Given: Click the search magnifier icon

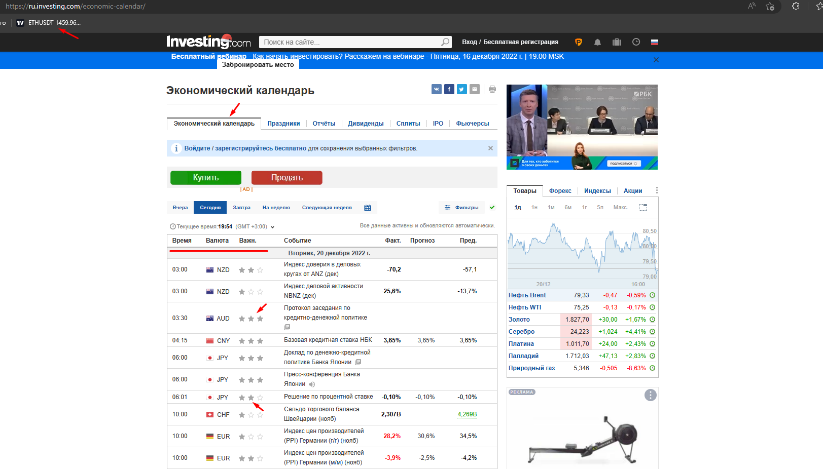Looking at the screenshot, I should pos(445,42).
